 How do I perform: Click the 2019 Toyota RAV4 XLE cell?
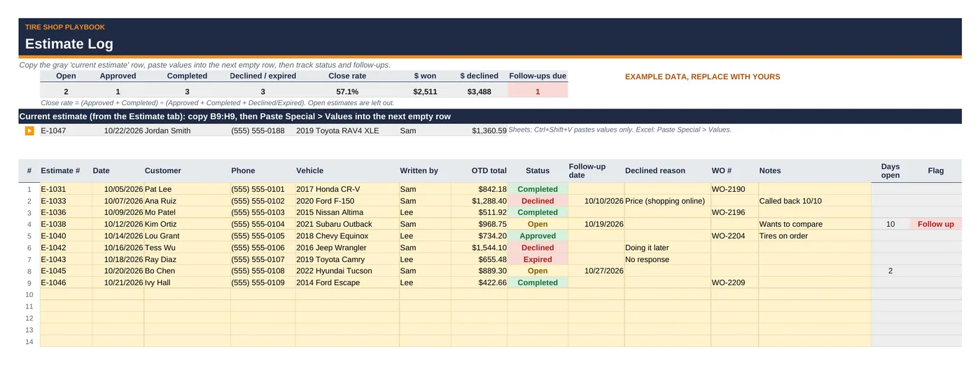(x=347, y=130)
